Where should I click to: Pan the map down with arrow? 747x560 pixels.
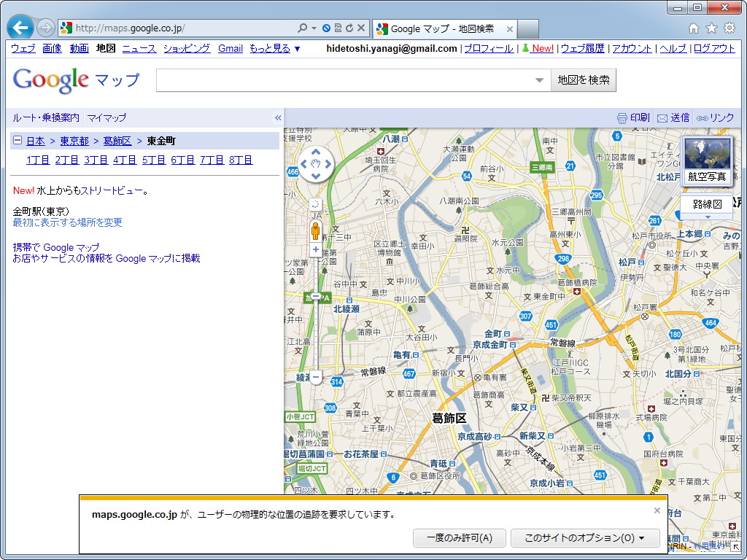pos(315,176)
